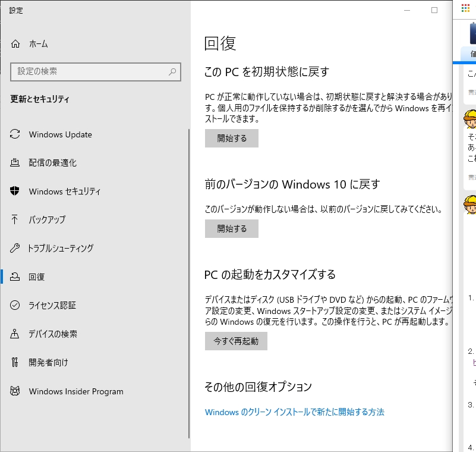The height and width of the screenshot is (452, 476).
Task: Minimize the 設定 window
Action: point(407,10)
